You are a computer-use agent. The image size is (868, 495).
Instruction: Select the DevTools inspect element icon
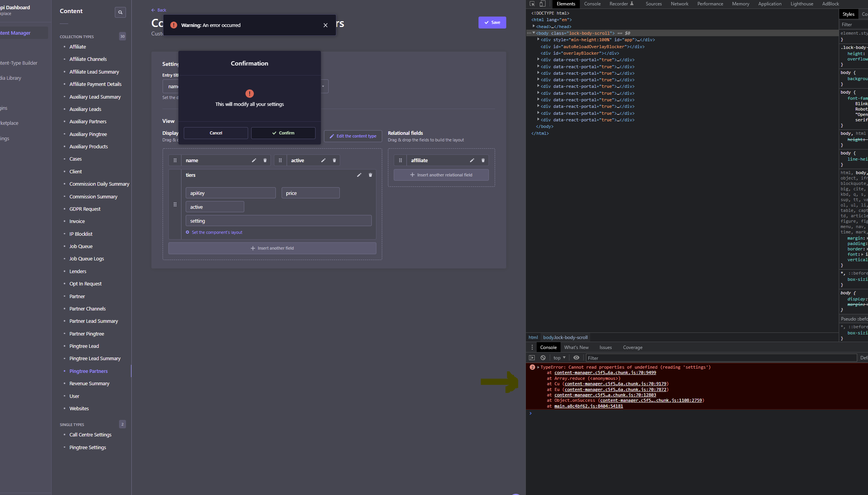click(532, 4)
